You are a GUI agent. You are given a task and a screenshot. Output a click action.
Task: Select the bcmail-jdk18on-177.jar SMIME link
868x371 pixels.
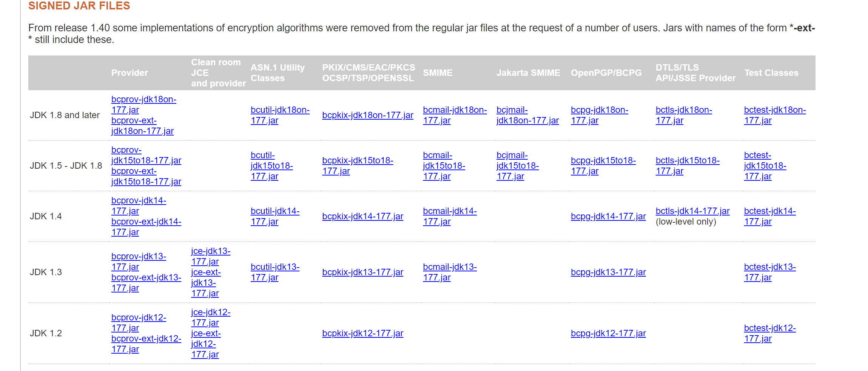click(x=455, y=115)
